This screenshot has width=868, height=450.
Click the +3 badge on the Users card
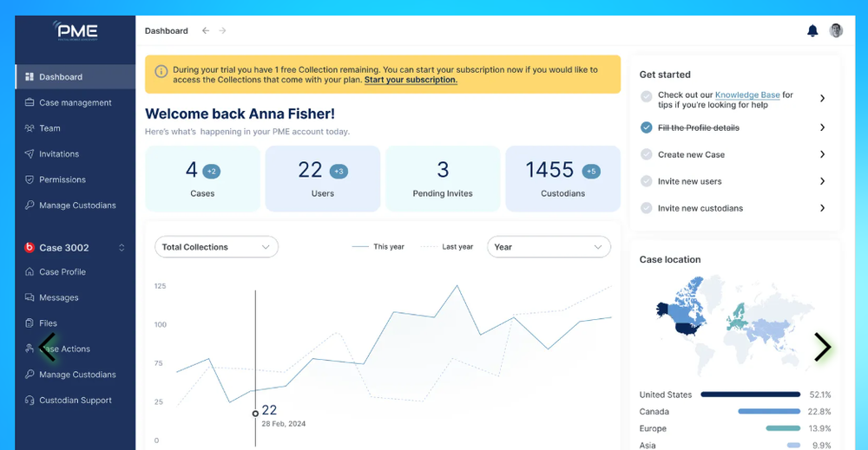[x=339, y=172]
